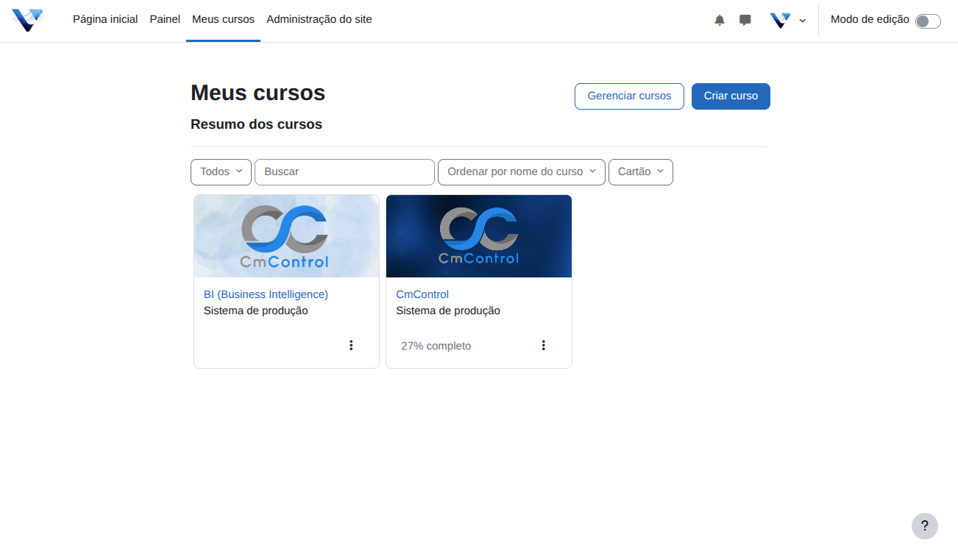958x560 pixels.
Task: Click the site logo in the navbar
Action: click(27, 20)
